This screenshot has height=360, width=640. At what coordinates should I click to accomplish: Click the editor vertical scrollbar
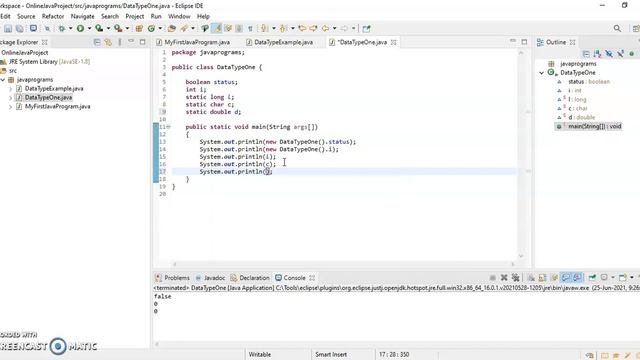click(x=521, y=154)
